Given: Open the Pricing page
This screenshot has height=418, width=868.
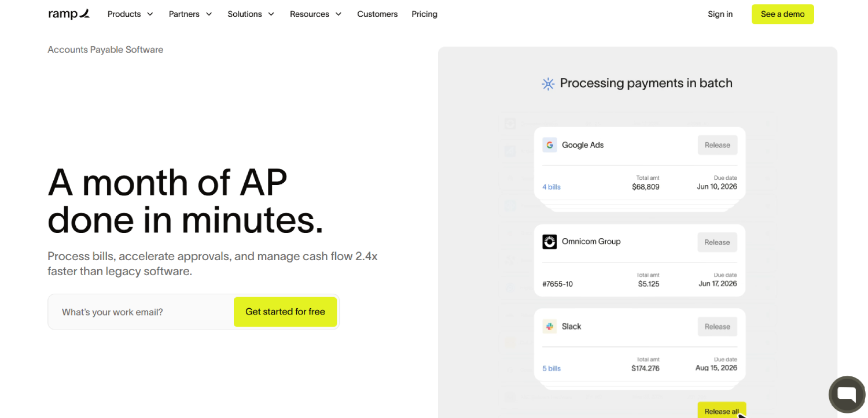Looking at the screenshot, I should click(424, 14).
